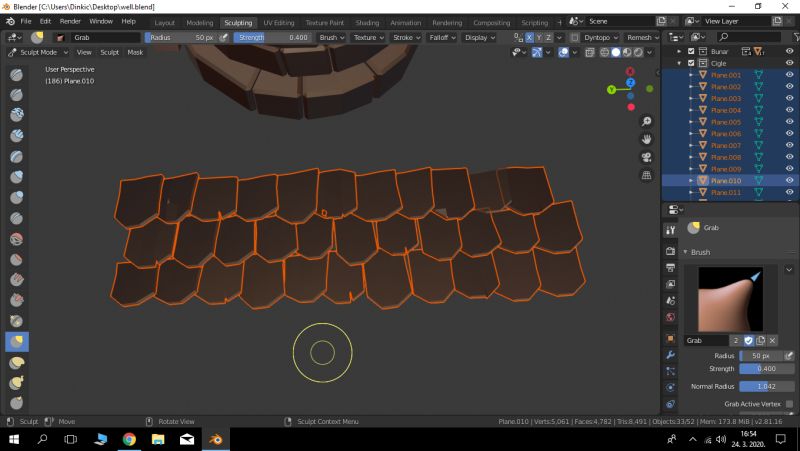Viewport: 800px width, 451px height.
Task: Adjust the Normal Radius slider
Action: pyautogui.click(x=766, y=386)
